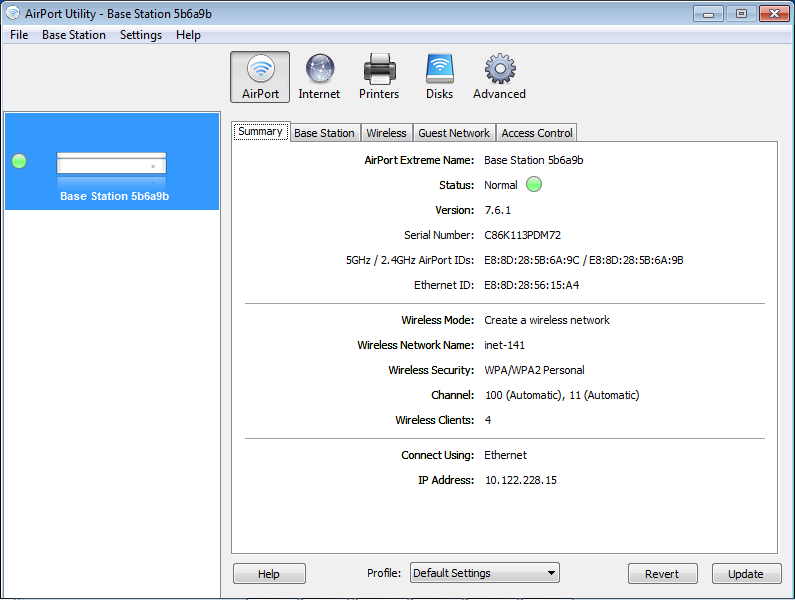Select the AirPort toolbar icon
The height and width of the screenshot is (600, 795).
(x=260, y=77)
